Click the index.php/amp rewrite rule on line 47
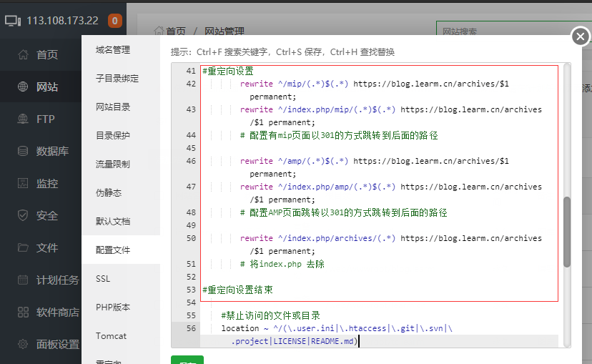Screen dimensions: 592x364 (391, 193)
